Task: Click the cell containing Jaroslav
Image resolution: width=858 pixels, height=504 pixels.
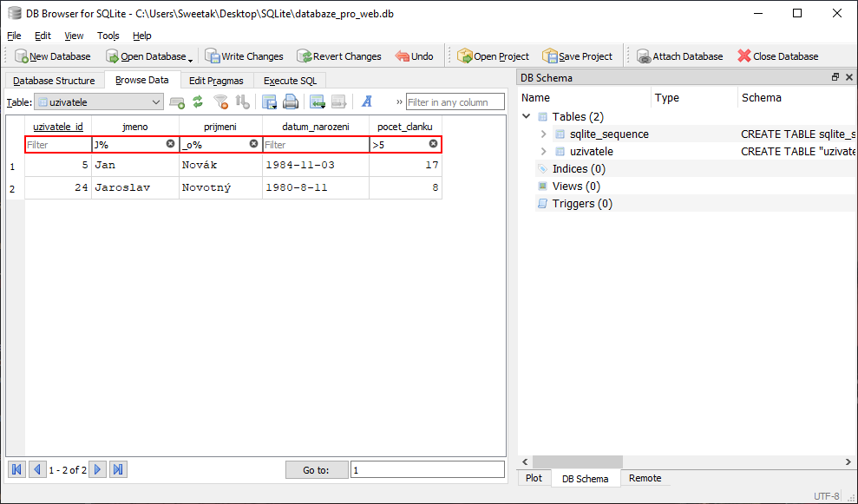Action: [135, 187]
